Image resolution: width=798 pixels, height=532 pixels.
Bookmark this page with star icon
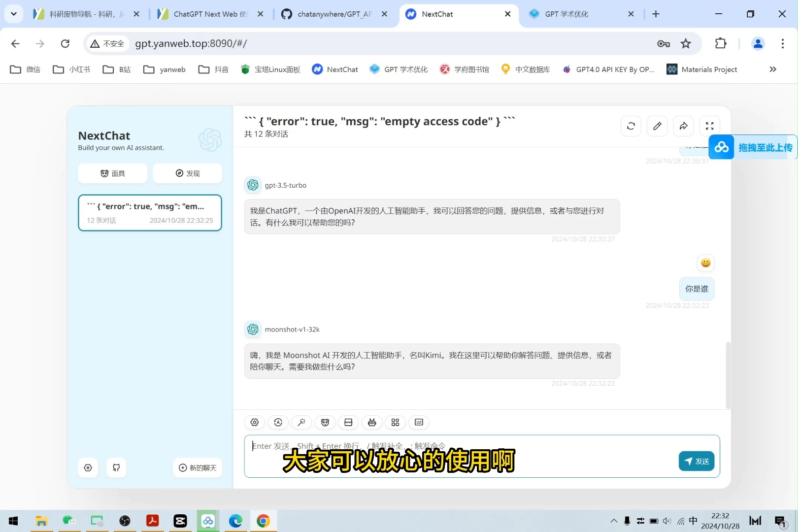[686, 43]
